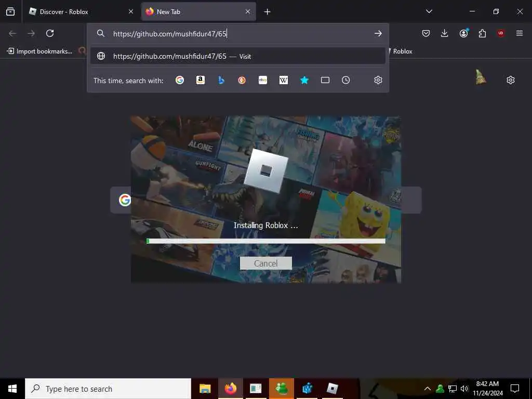The image size is (532, 399).
Task: Open the Firefox application menu
Action: [x=520, y=33]
